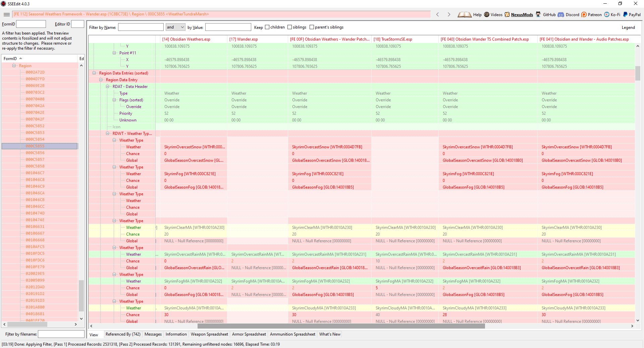The height and width of the screenshot is (348, 644).
Task: Open Armor Spreadsheet tab
Action: click(x=249, y=334)
